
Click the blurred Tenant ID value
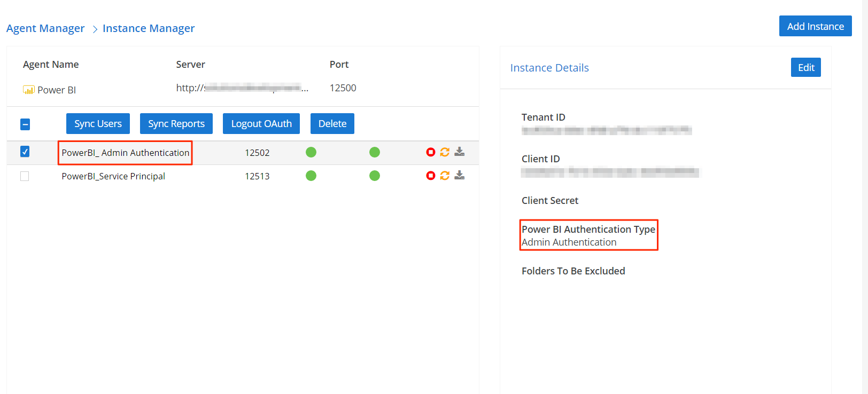pos(607,130)
